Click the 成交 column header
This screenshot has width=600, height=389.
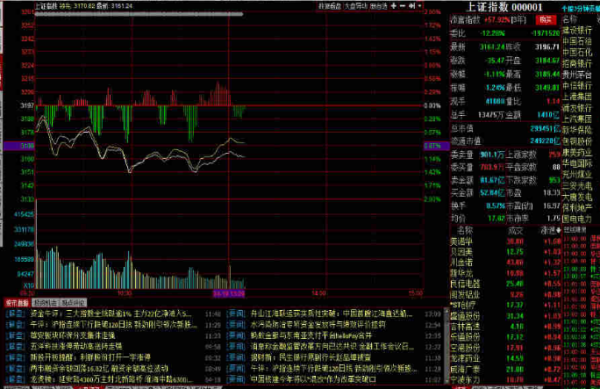pos(515,231)
